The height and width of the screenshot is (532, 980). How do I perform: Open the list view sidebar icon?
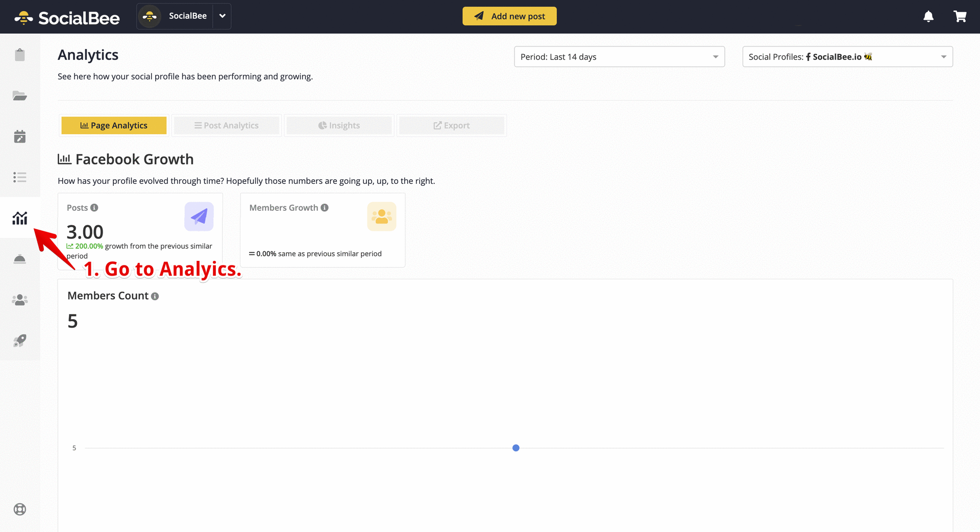coord(19,177)
